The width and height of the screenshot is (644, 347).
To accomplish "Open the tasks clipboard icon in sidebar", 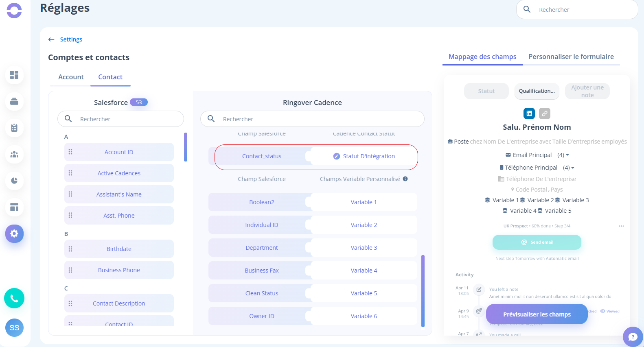I will pos(14,128).
